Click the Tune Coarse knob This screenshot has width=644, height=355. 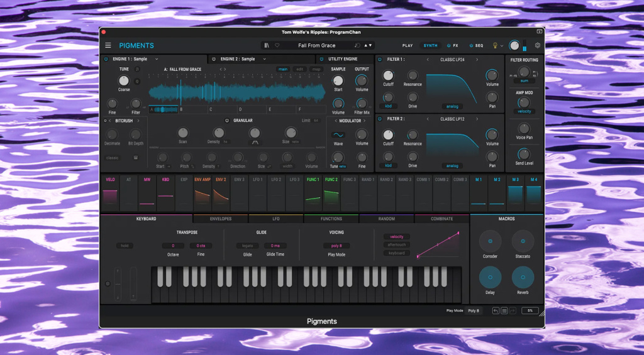pyautogui.click(x=124, y=80)
